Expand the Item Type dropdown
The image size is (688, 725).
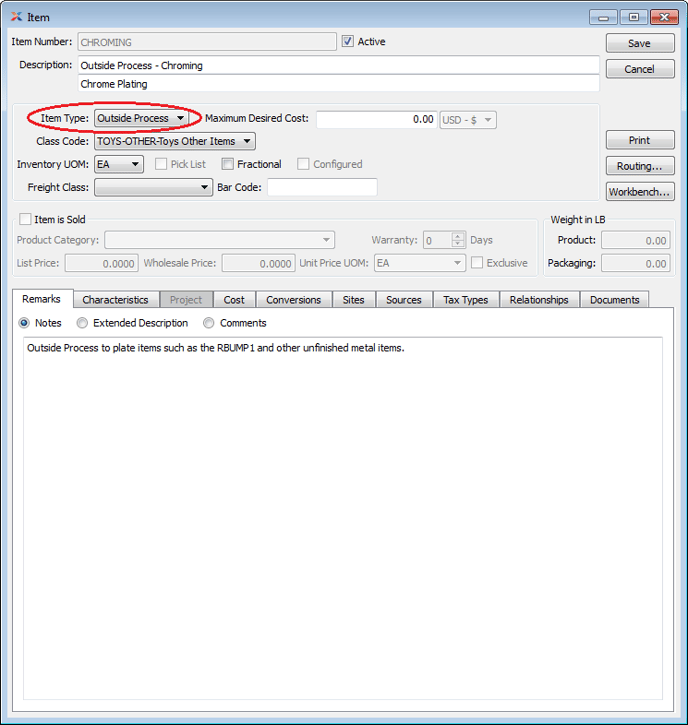(x=141, y=118)
